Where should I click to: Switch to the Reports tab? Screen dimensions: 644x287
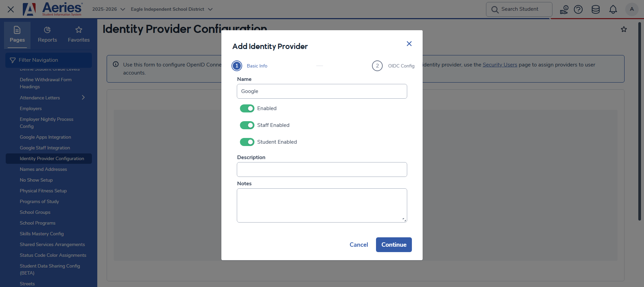click(47, 35)
